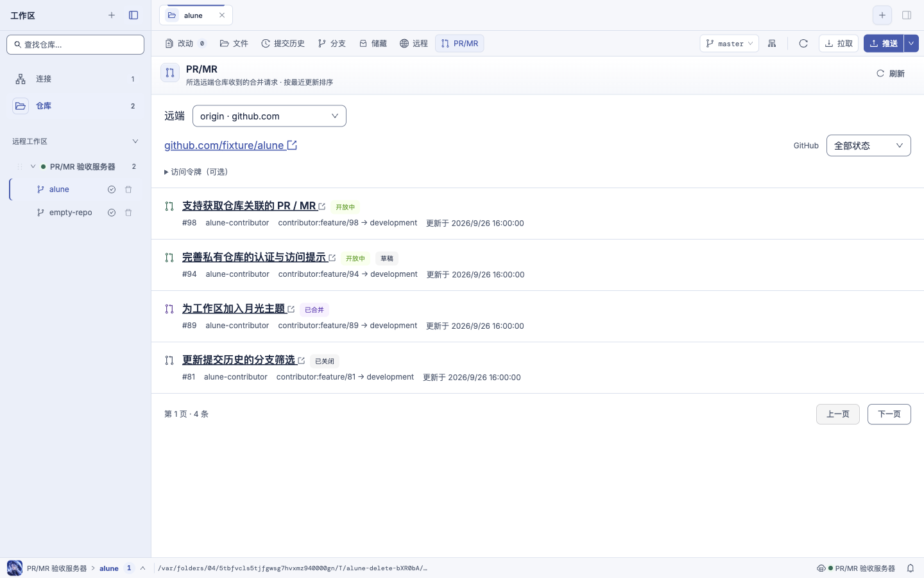Open the github.com/fixture/alune link
Screen dimensions: 924x578
click(x=224, y=145)
